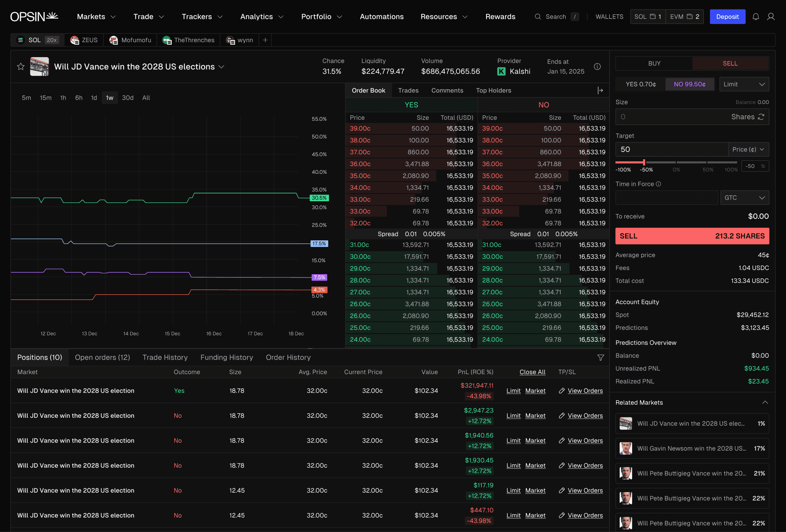Switch to the Trades tab
This screenshot has height=532, width=786.
(408, 91)
